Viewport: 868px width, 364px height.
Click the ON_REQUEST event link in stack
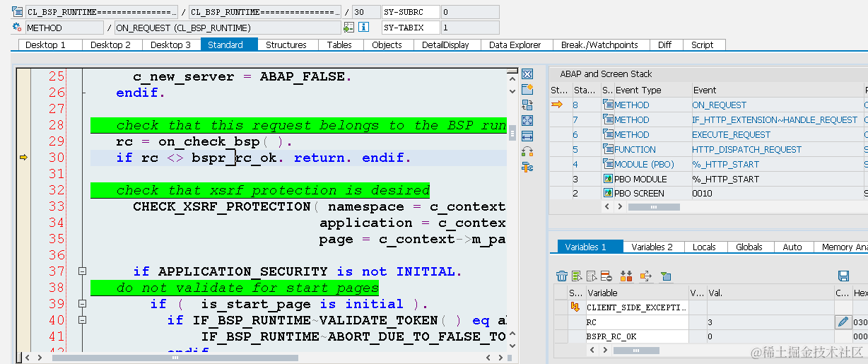click(719, 105)
